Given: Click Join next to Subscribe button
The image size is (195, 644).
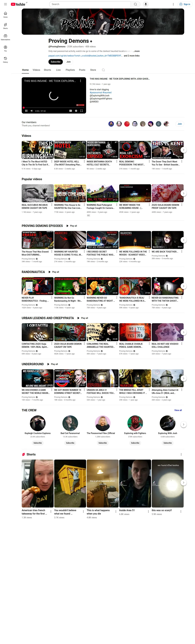Looking at the screenshot, I should coord(69,62).
